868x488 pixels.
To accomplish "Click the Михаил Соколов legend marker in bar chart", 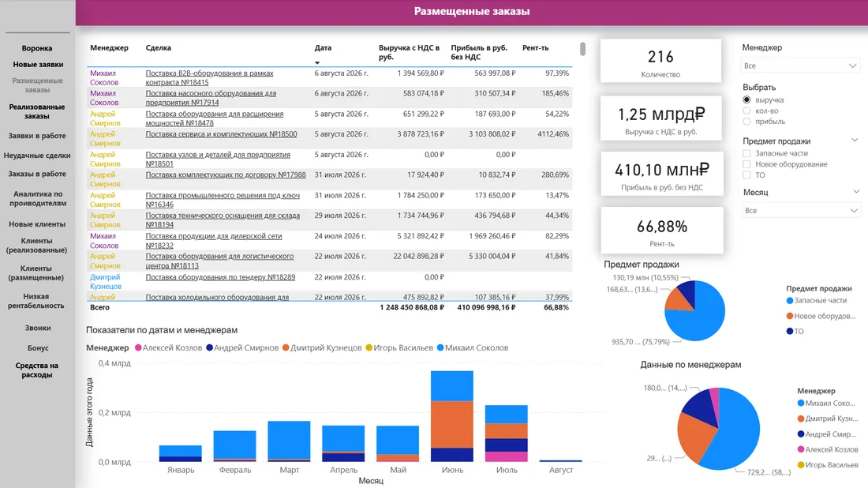I will click(x=440, y=348).
